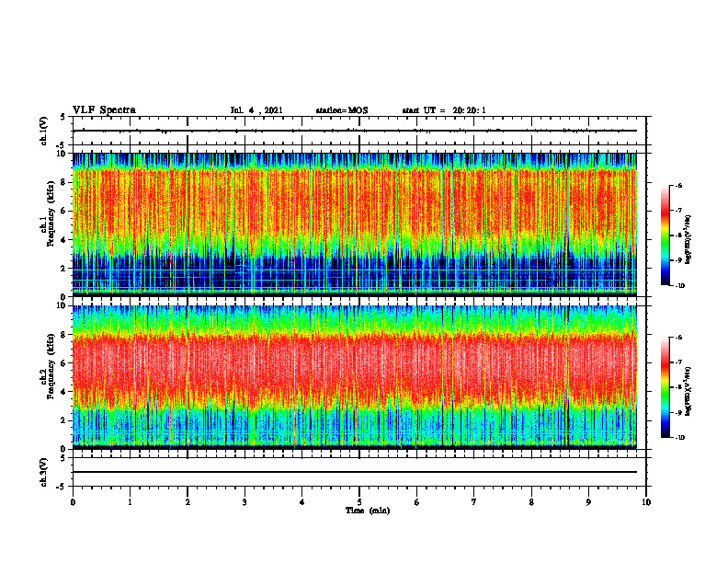The height and width of the screenshot is (563, 728).
Task: Select the "Jul 4, 2021" date text
Action: pyautogui.click(x=256, y=110)
